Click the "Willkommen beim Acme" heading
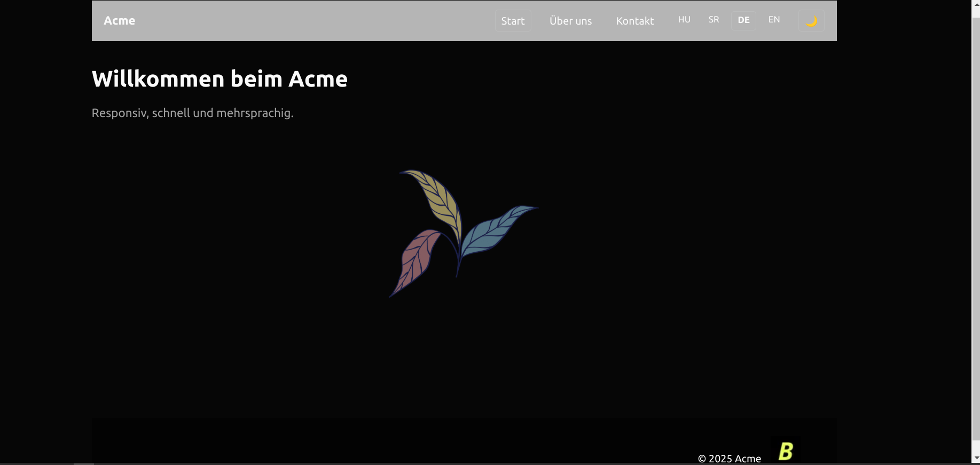 [219, 79]
